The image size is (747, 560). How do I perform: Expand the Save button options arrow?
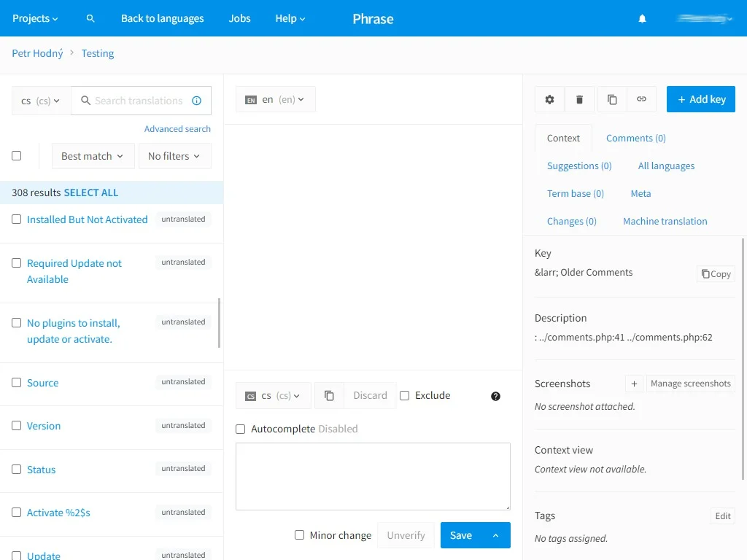(496, 535)
